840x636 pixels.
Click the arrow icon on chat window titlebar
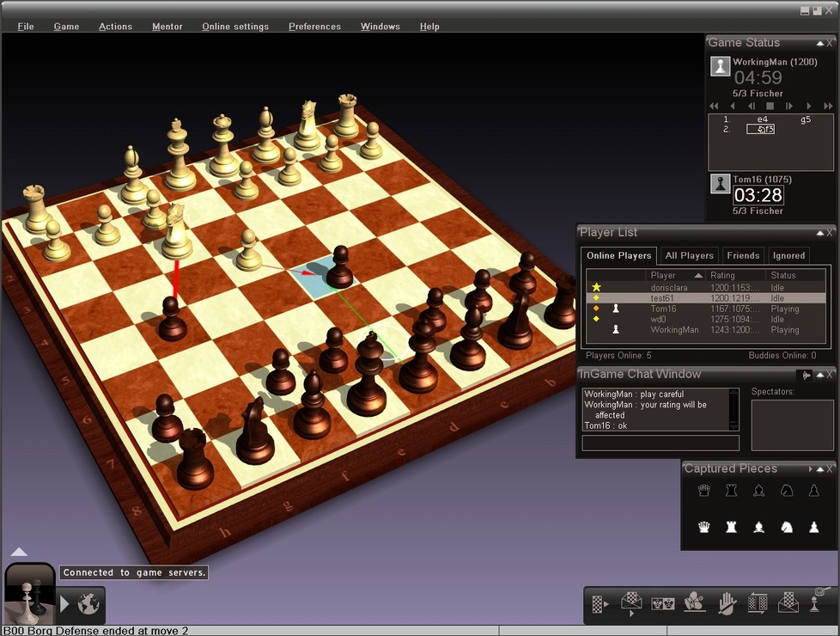(x=807, y=375)
